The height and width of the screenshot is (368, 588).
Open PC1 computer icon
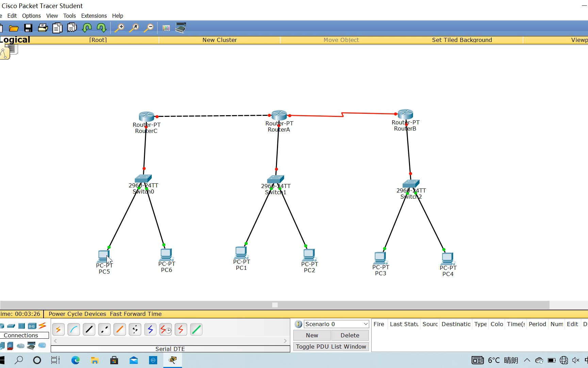241,253
